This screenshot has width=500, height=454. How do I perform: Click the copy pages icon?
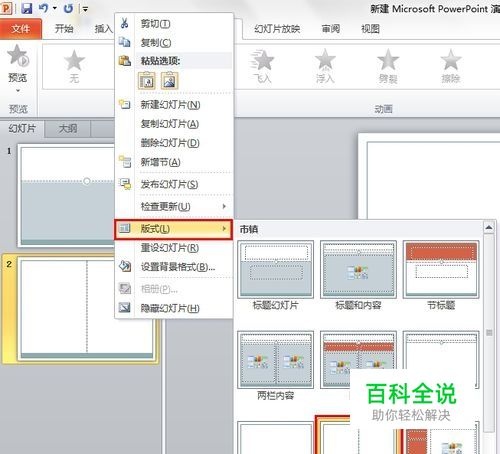[124, 42]
